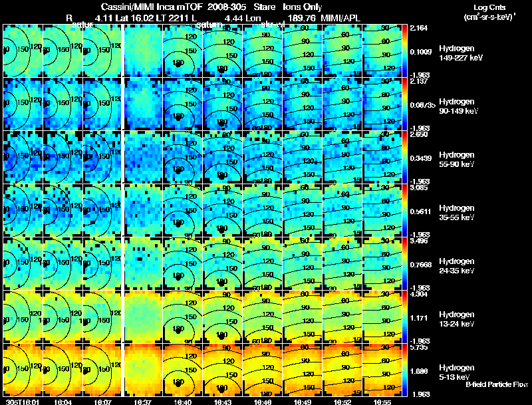
Task: Open the 16:04 image in the 35-55 keV row
Action: [63, 211]
